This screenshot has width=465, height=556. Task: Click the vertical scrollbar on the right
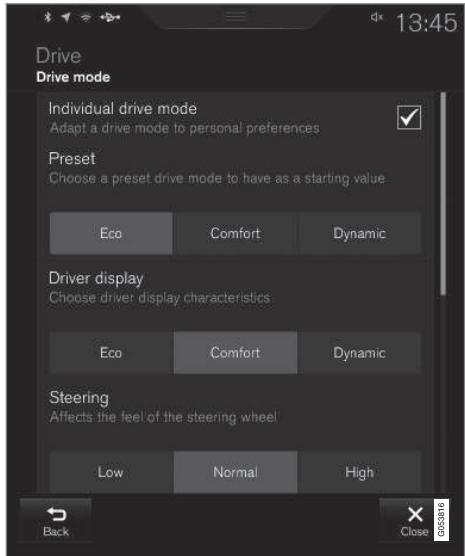(443, 193)
